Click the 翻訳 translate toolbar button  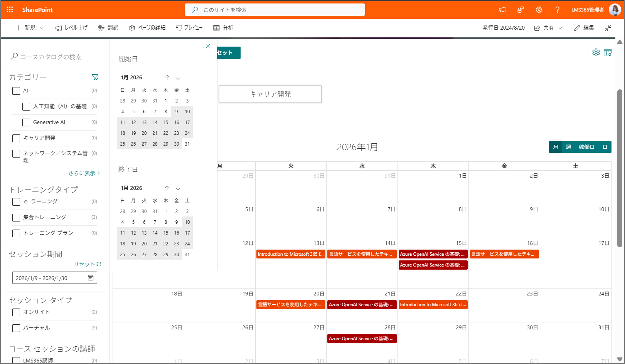pyautogui.click(x=108, y=28)
